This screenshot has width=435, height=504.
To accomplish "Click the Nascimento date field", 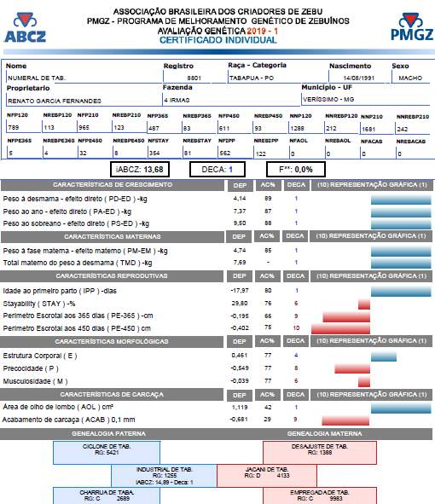I will (359, 78).
